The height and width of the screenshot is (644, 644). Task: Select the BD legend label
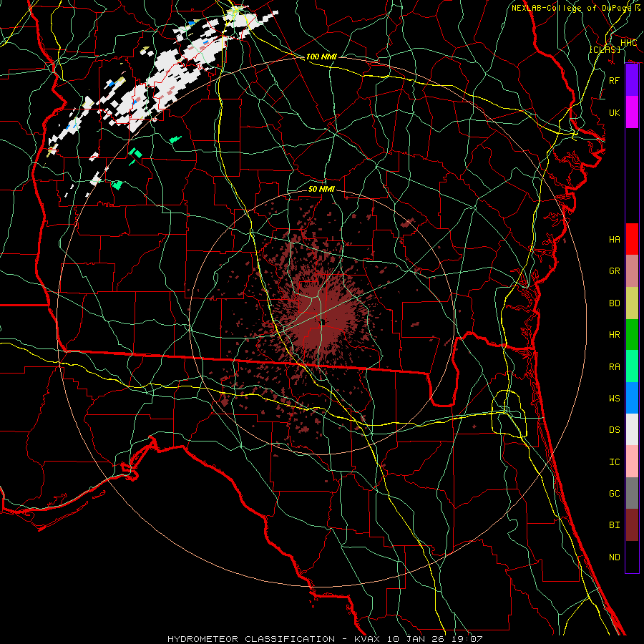614,303
